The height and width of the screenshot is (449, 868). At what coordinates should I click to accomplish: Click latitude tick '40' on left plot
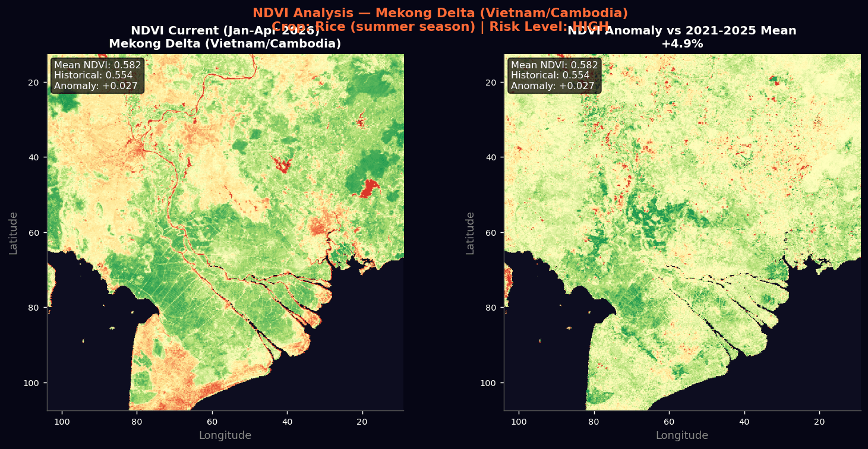click(x=33, y=157)
